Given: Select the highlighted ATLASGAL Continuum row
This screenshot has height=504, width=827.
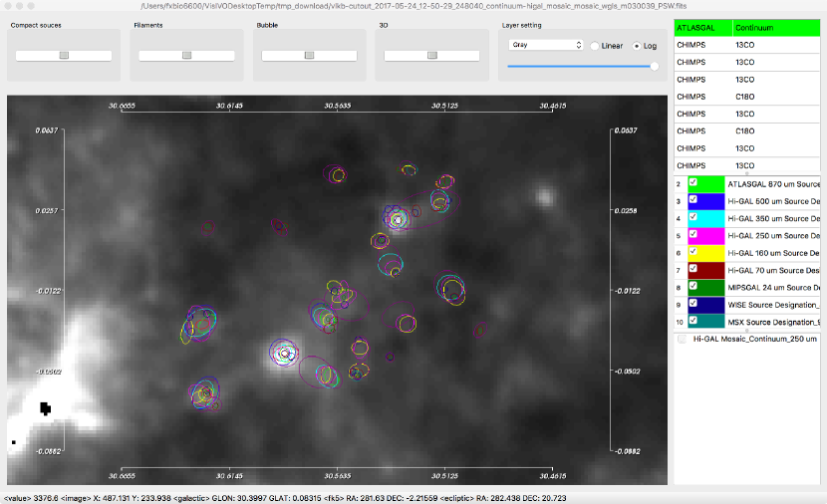Looking at the screenshot, I should (x=747, y=28).
